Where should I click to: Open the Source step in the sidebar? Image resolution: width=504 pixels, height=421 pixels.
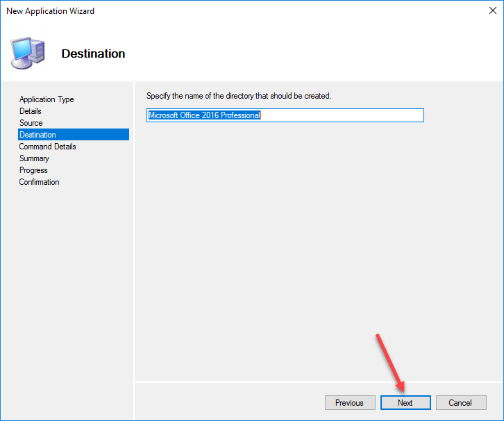click(31, 123)
